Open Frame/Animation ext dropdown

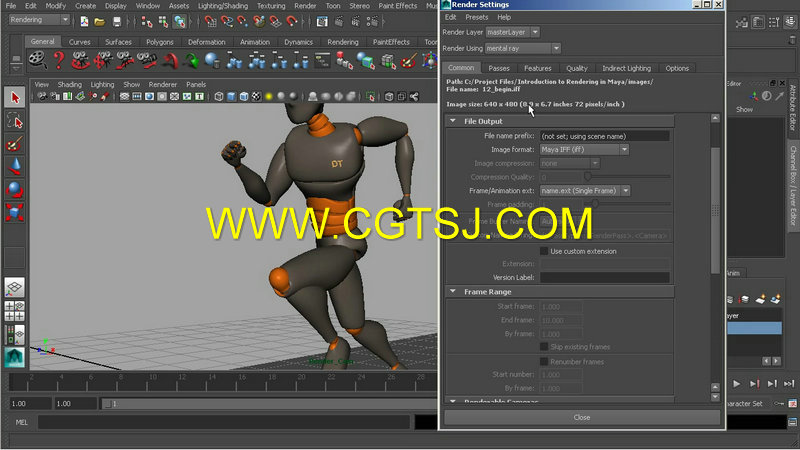pyautogui.click(x=585, y=191)
